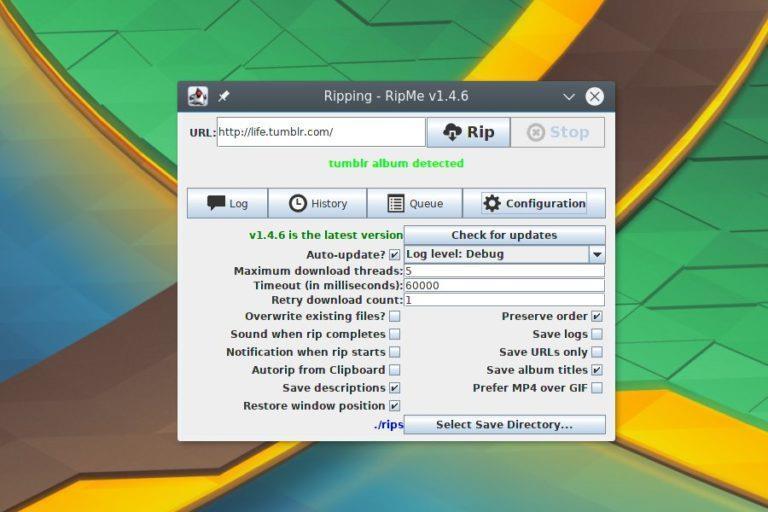Enable Prefer MP4 over GIF checkbox

(597, 388)
